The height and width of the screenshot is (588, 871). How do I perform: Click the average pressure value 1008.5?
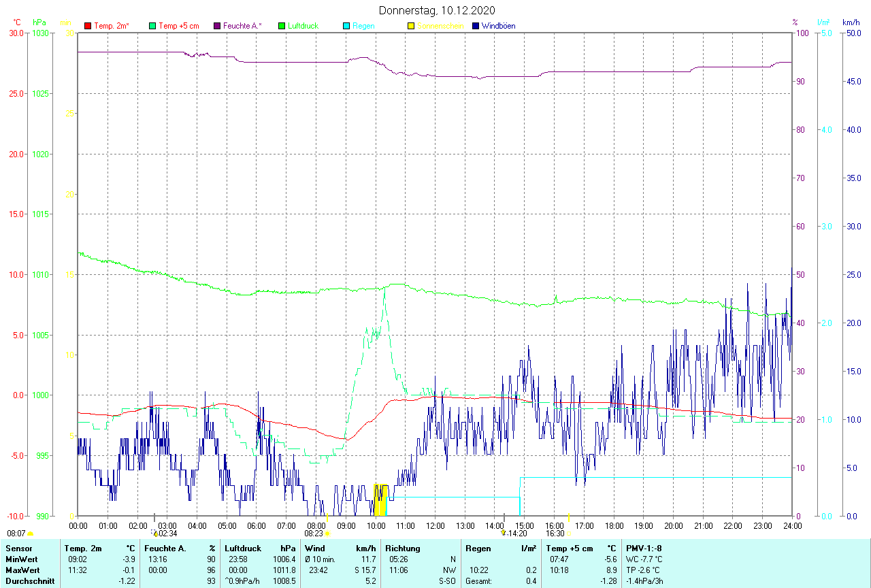point(284,581)
